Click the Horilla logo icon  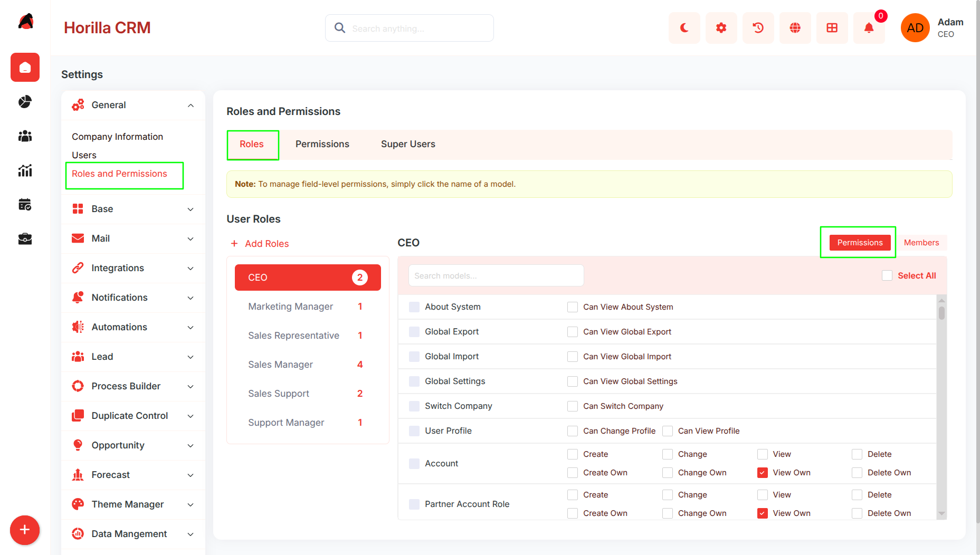[x=26, y=21]
